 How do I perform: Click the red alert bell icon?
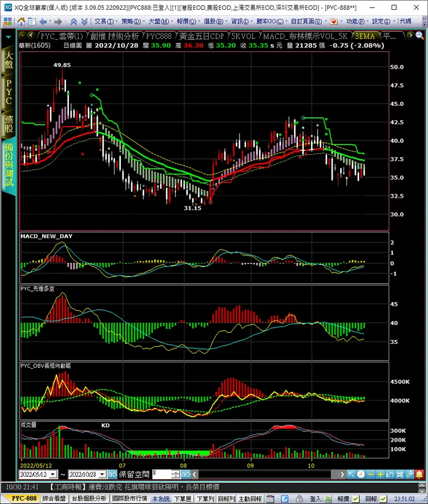click(x=419, y=474)
